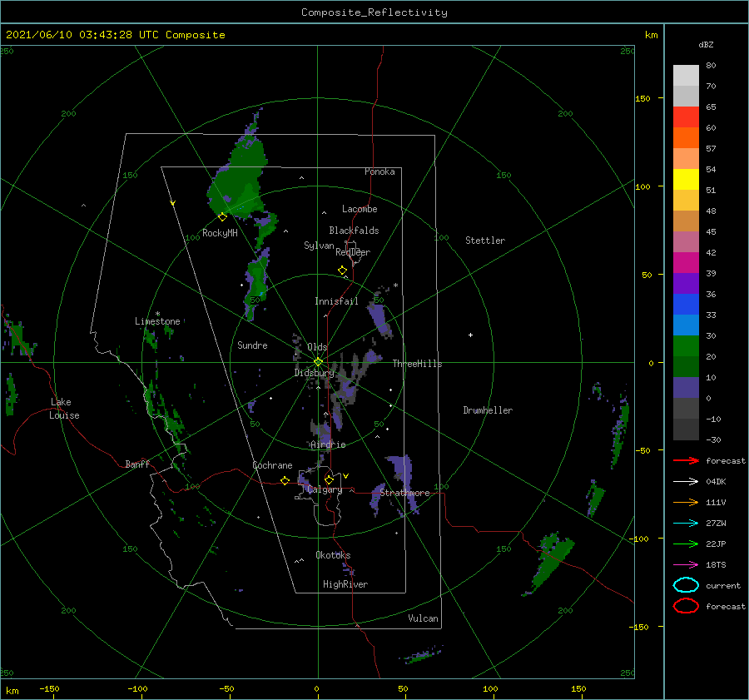
Task: Click the Didsbury label
Action: tap(314, 373)
